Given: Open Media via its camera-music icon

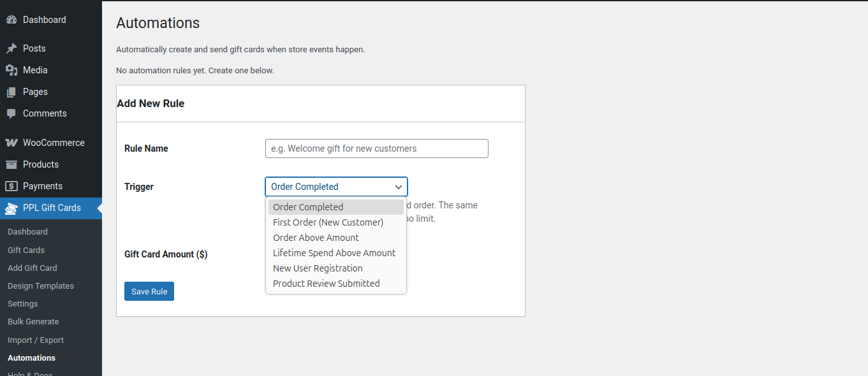Looking at the screenshot, I should (x=11, y=70).
